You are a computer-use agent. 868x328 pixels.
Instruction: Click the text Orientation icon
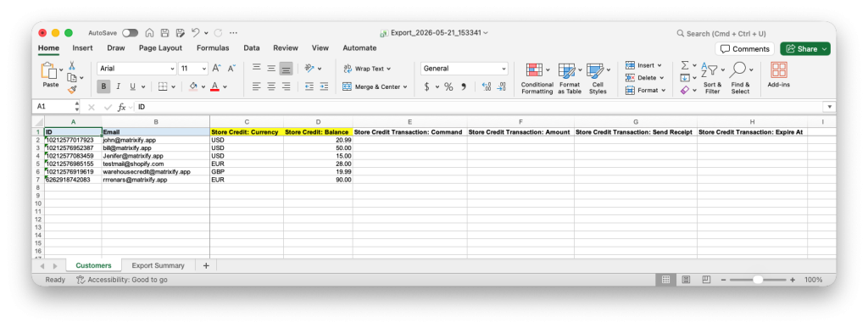(309, 68)
